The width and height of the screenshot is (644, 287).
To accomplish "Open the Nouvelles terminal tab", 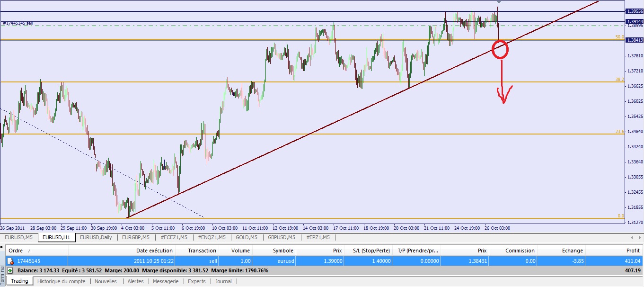I will pyautogui.click(x=106, y=281).
